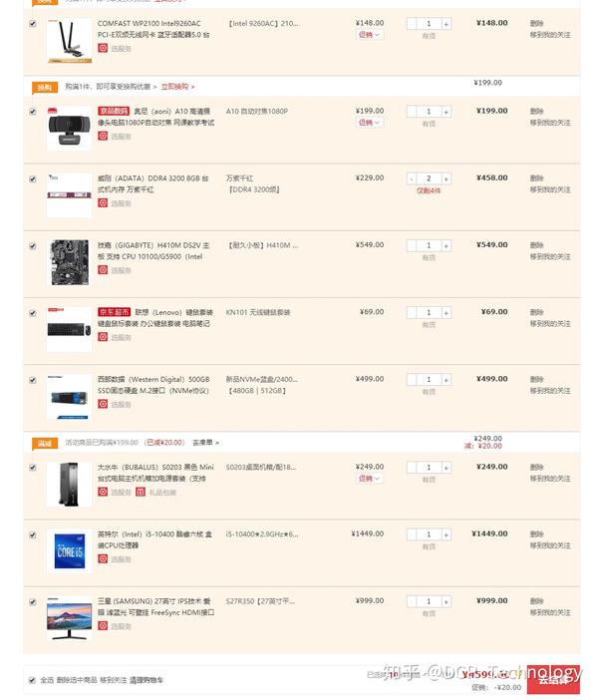Click the gift wrap icon on BUBALUS case

[141, 492]
